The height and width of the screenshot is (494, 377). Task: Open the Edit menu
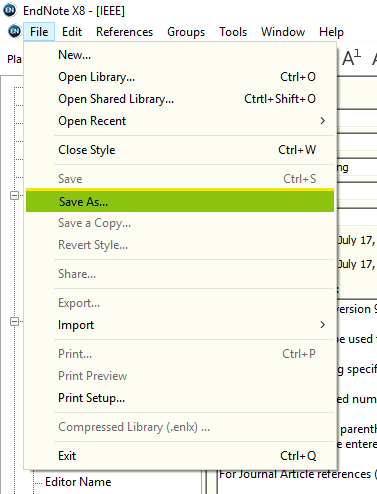(72, 32)
